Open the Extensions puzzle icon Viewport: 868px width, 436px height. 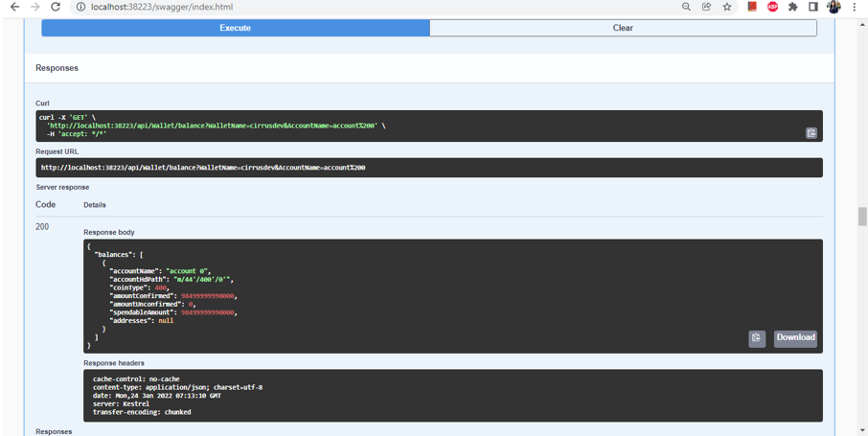point(792,7)
